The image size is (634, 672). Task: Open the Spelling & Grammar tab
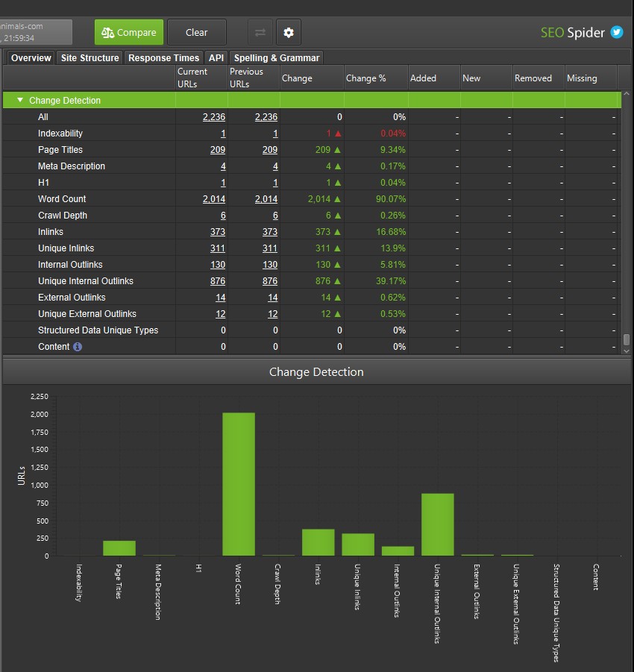click(277, 57)
